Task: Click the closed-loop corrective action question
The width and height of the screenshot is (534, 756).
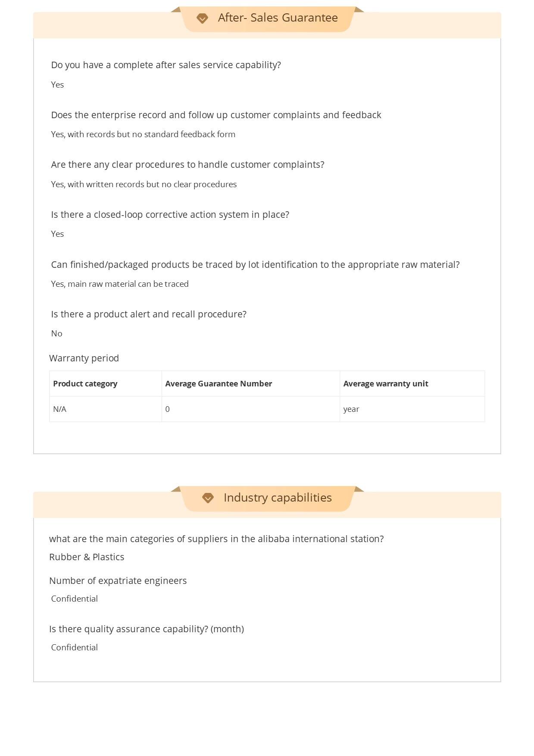Action: tap(170, 215)
